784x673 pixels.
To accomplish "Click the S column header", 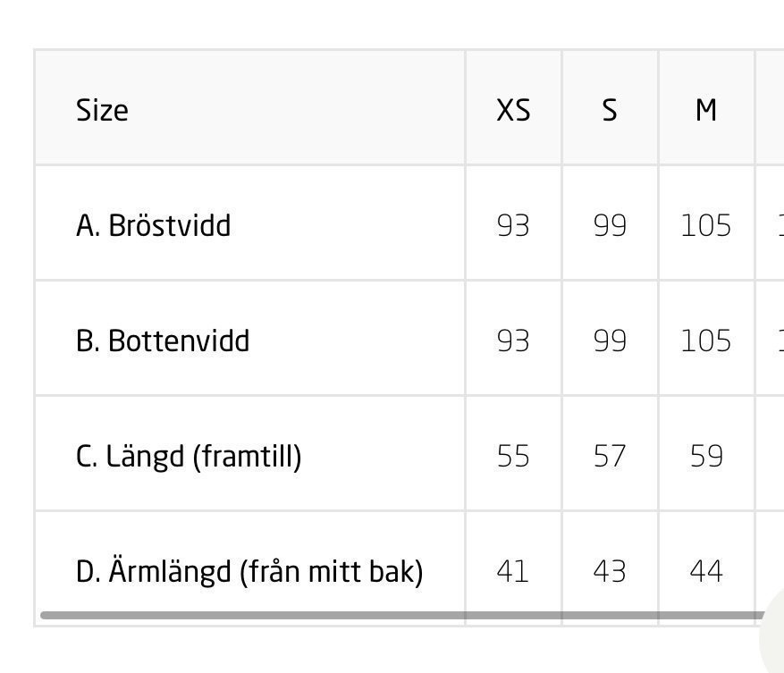I will point(610,110).
